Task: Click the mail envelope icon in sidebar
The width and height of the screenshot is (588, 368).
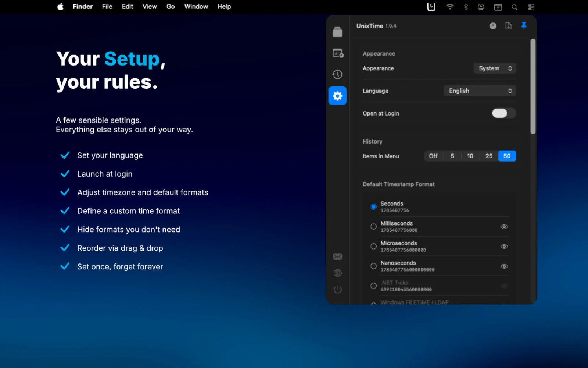Action: [337, 256]
